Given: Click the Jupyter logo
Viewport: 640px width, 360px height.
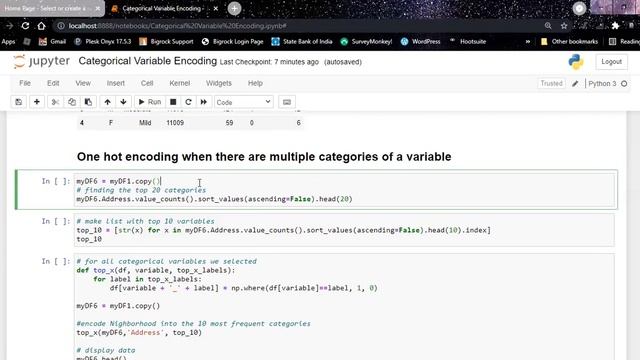Looking at the screenshot, I should (x=41, y=62).
